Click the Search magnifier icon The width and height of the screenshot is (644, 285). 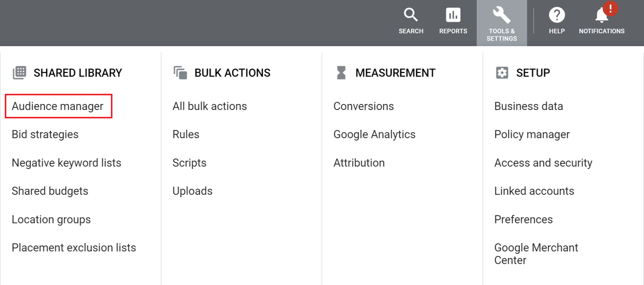[411, 14]
